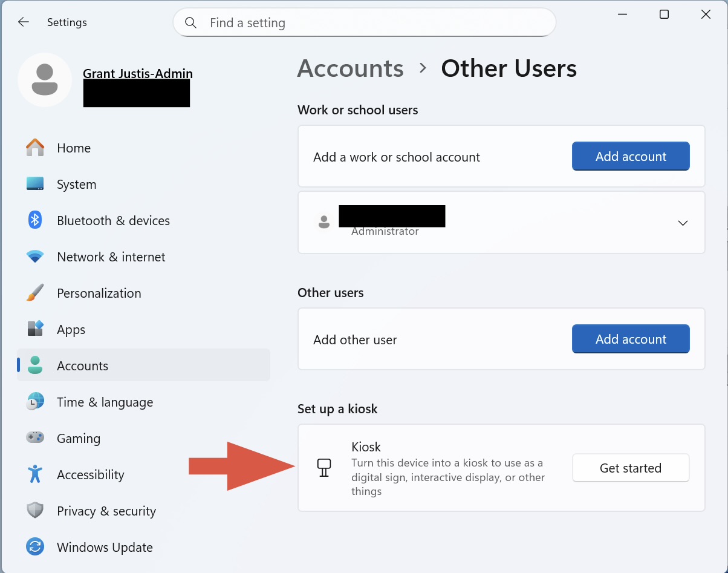Click the Personalization paintbrush icon

click(x=35, y=293)
